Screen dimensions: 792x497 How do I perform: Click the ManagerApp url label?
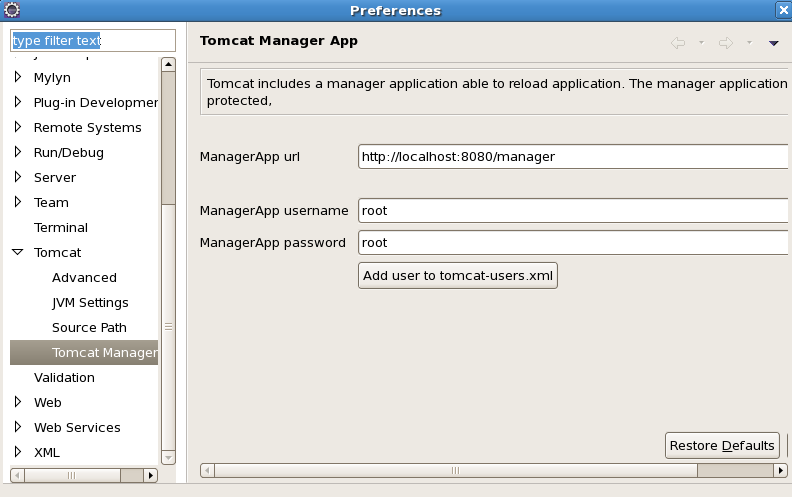[x=250, y=157]
